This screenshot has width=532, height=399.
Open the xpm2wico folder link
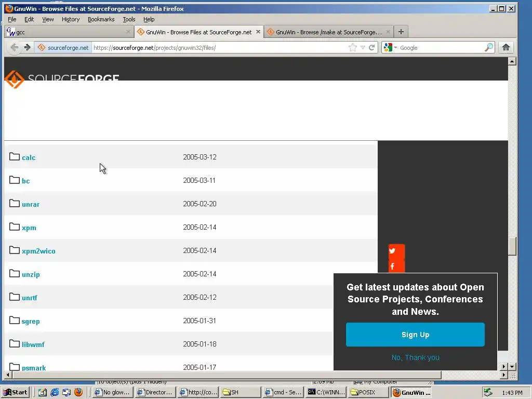[x=38, y=251]
